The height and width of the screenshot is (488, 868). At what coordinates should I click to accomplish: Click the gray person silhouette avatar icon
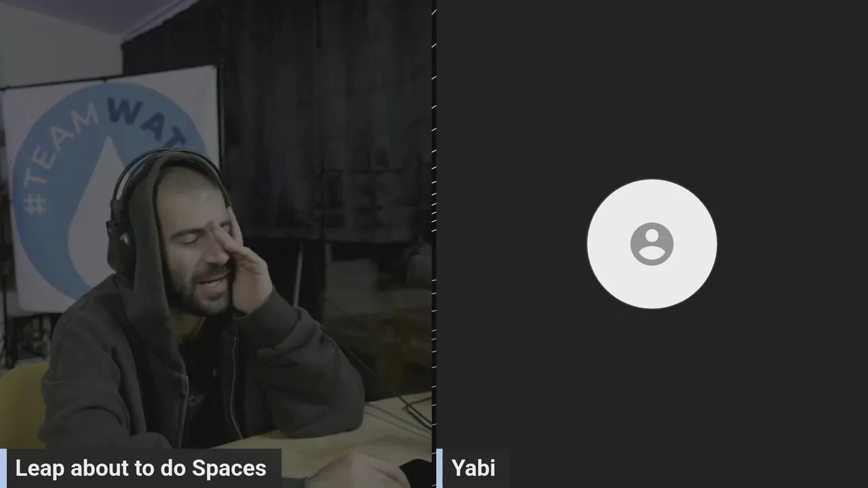tap(652, 244)
